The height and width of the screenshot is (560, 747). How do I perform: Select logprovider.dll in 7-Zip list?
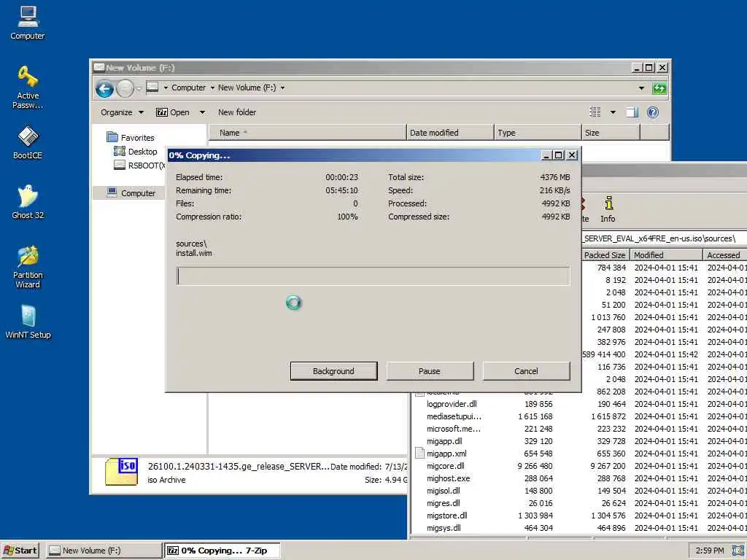pyautogui.click(x=452, y=404)
